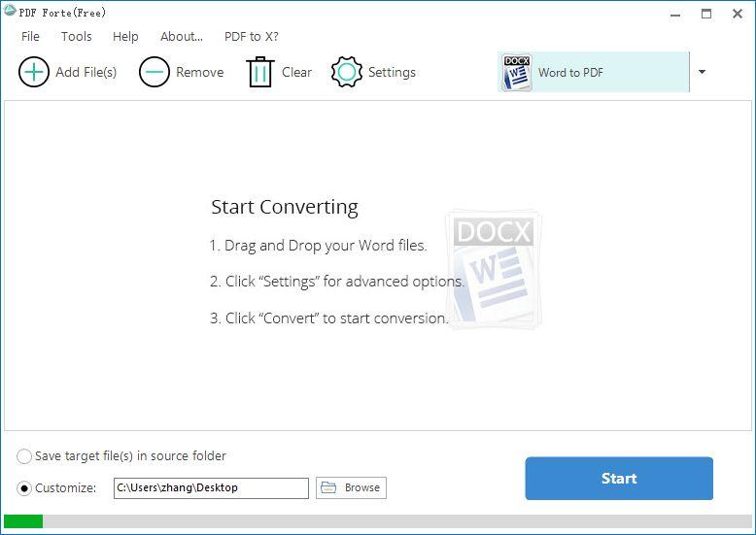This screenshot has width=756, height=535.
Task: Click the large DOCX watermark in drop area
Action: pyautogui.click(x=494, y=272)
